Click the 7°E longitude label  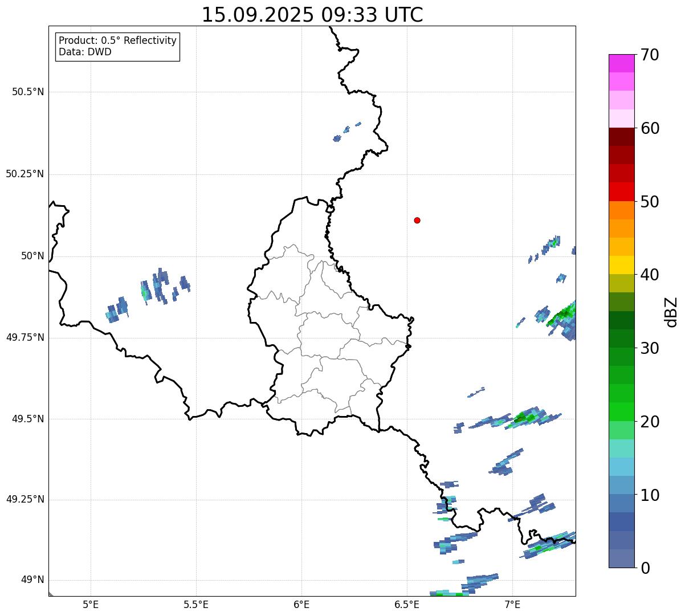[512, 604]
